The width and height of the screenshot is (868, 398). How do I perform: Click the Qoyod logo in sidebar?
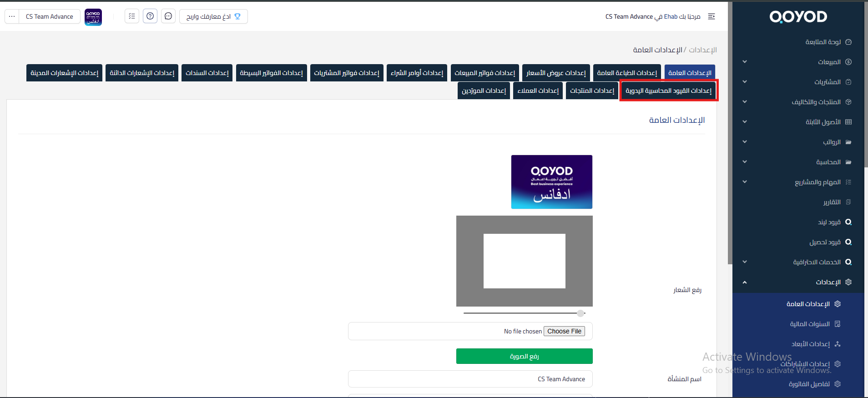pos(798,17)
